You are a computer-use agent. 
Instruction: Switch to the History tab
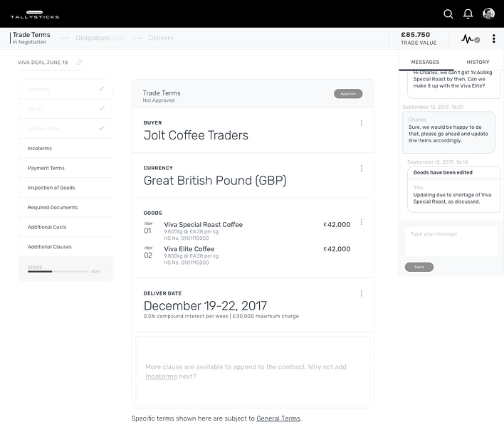click(x=478, y=62)
